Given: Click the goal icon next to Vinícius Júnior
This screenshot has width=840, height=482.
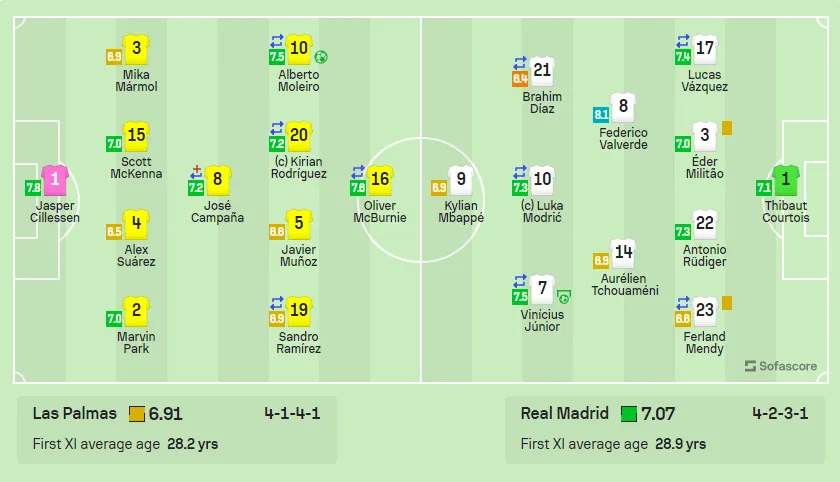Looking at the screenshot, I should coord(564,297).
